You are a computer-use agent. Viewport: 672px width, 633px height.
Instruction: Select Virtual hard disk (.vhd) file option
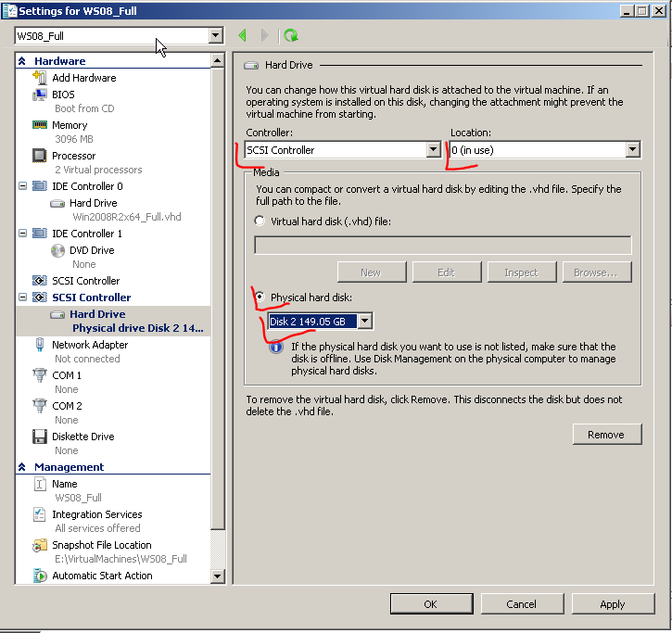pyautogui.click(x=260, y=221)
